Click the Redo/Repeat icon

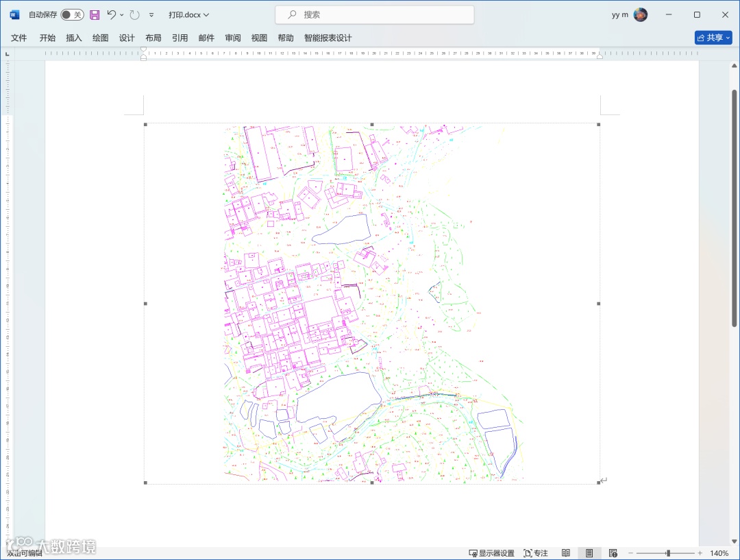click(x=134, y=14)
